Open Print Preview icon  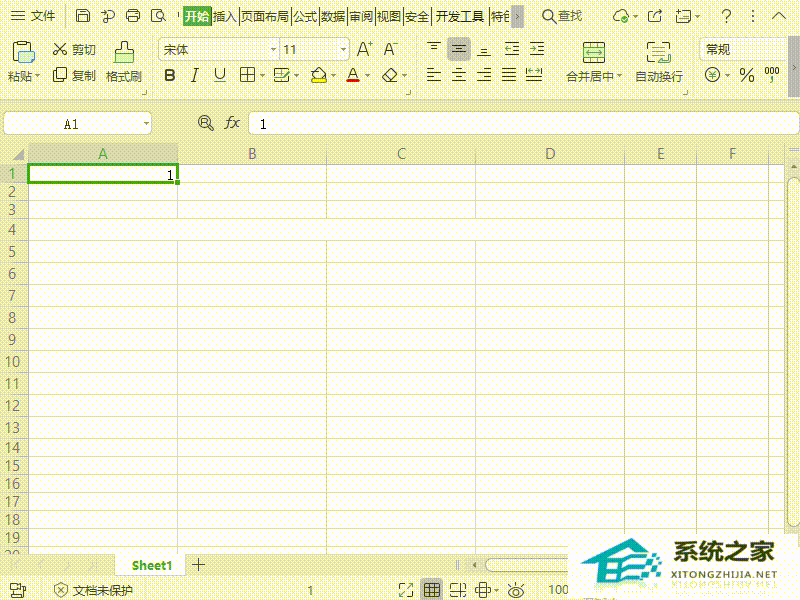[159, 16]
